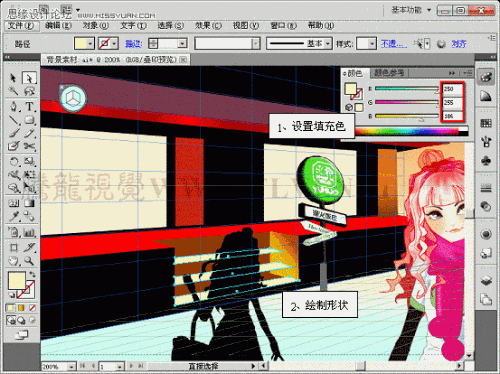Select the Blend tool
This screenshot has height=374, width=500.
click(x=29, y=217)
